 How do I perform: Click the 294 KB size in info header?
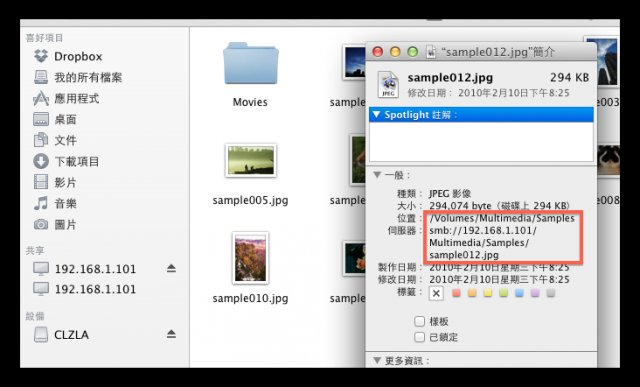tap(569, 78)
